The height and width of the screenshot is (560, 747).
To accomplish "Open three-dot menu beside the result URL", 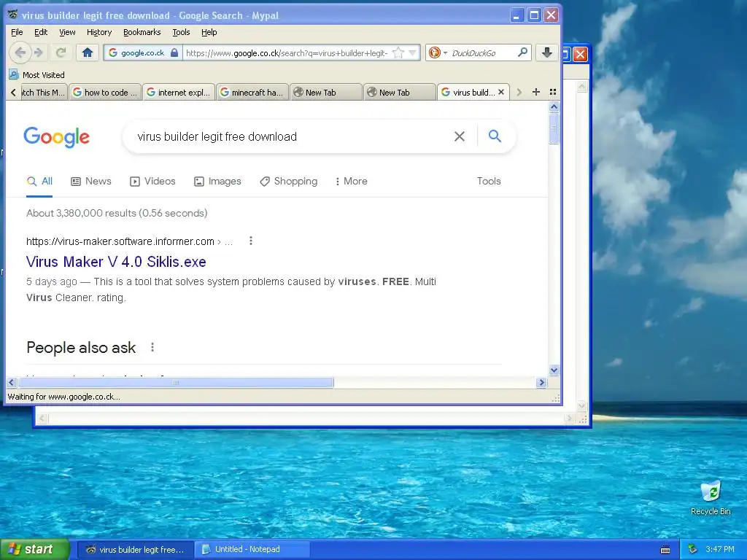I will tap(251, 241).
